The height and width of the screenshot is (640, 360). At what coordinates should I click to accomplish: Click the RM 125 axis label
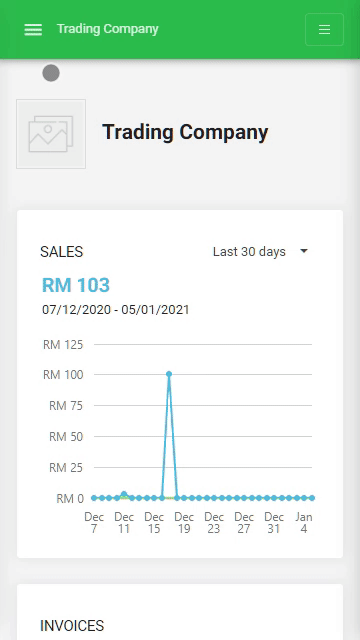63,345
